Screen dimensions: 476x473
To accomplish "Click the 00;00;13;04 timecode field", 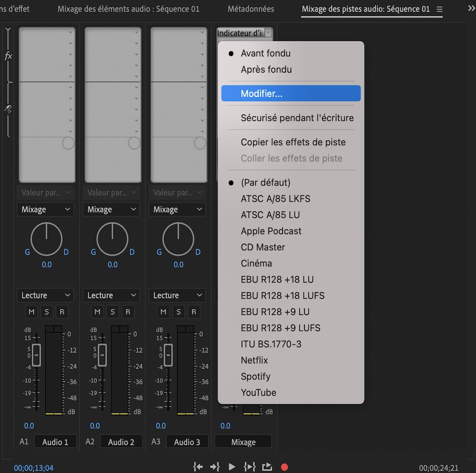I will tap(33, 468).
